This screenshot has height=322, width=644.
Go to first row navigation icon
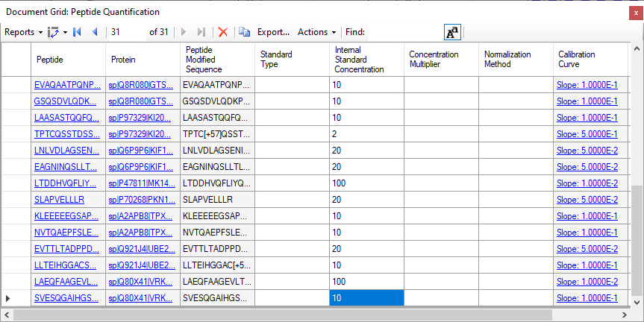[x=77, y=32]
